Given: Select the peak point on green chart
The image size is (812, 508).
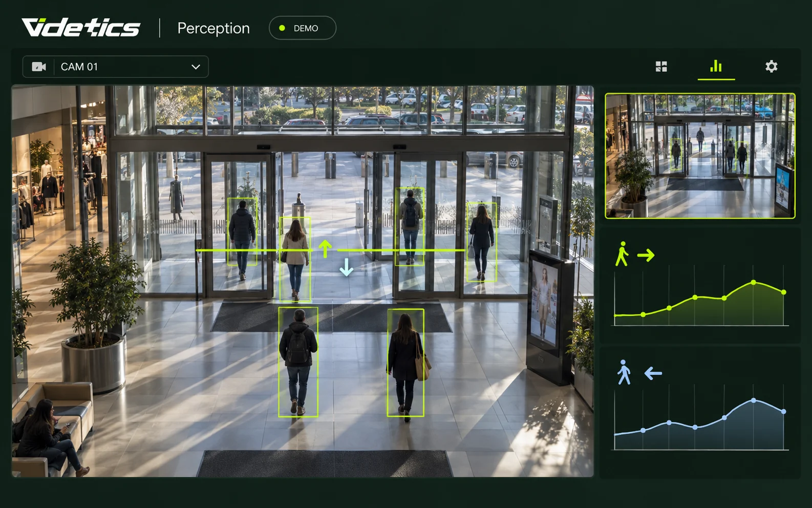Looking at the screenshot, I should pyautogui.click(x=754, y=283).
